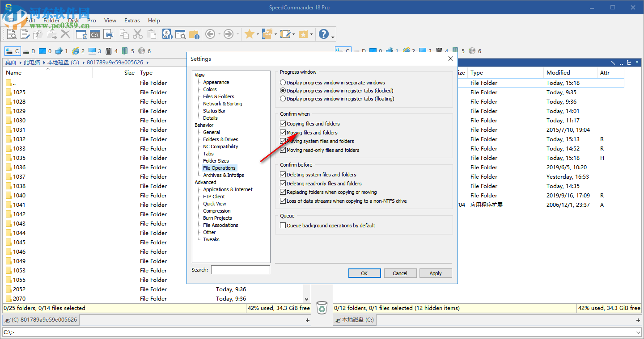The image size is (644, 339).
Task: Select the Cut toolbar icon
Action: pos(137,34)
